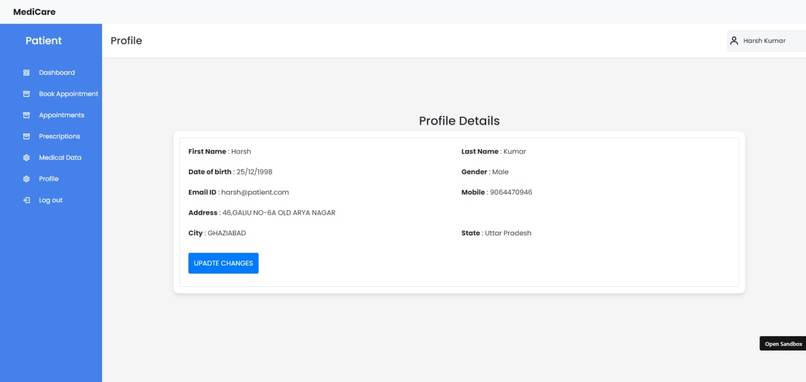
Task: Click Log out in the sidebar
Action: [x=50, y=200]
